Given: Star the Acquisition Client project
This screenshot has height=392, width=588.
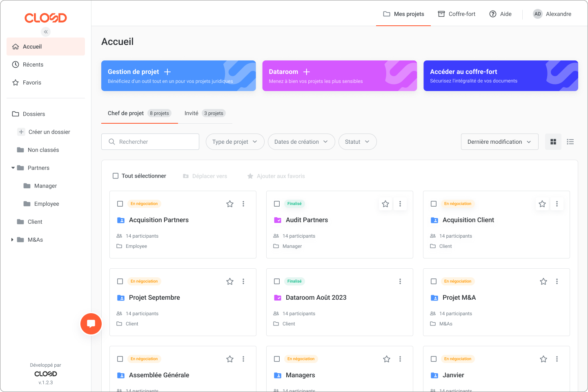Looking at the screenshot, I should 542,203.
